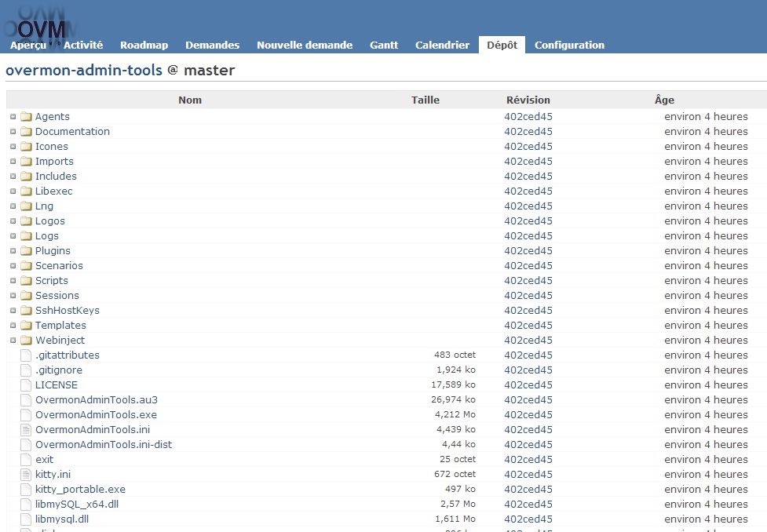The image size is (767, 532).
Task: Click the Templates folder icon
Action: 26,326
